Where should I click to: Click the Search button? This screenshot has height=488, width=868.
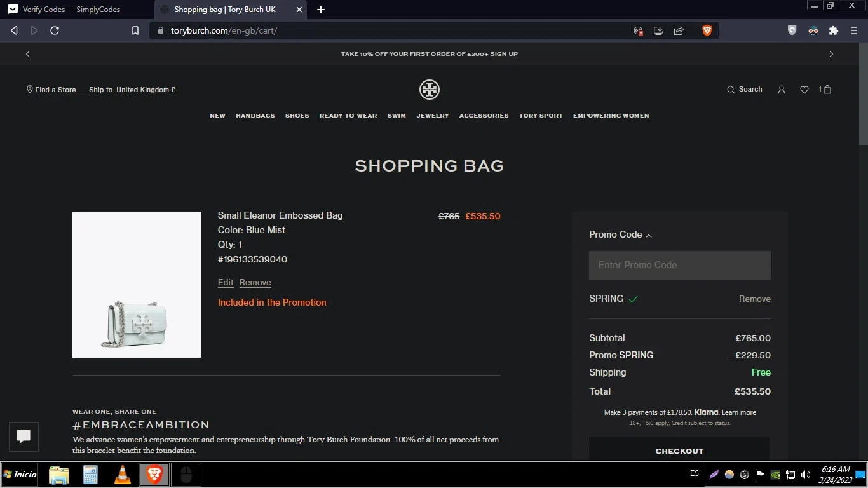pos(745,90)
